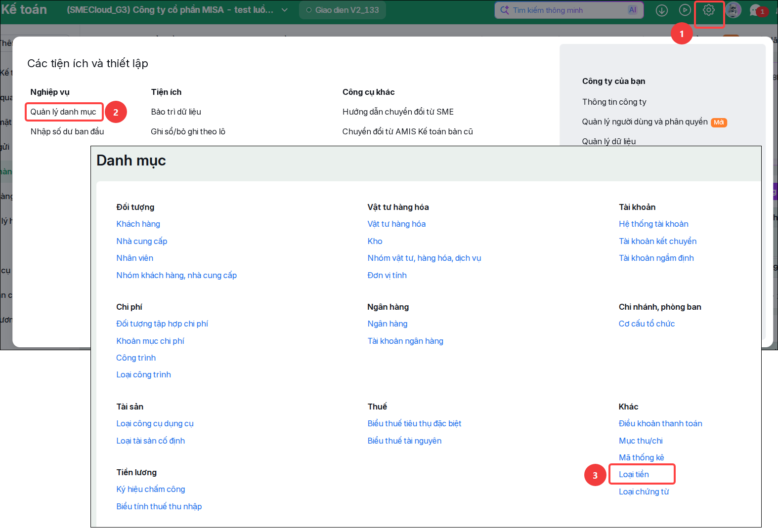Viewport: 778px width, 532px height.
Task: Select Nhập số dư ban đầu
Action: (67, 131)
